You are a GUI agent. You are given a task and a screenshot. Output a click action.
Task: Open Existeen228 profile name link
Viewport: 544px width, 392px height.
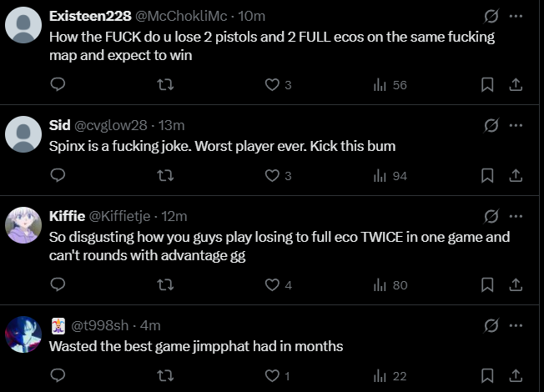click(90, 16)
